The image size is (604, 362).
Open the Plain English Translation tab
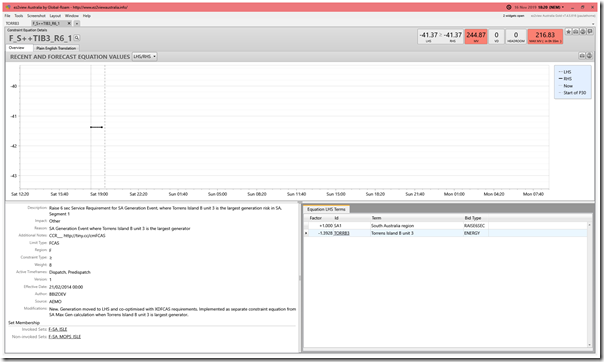pyautogui.click(x=56, y=48)
